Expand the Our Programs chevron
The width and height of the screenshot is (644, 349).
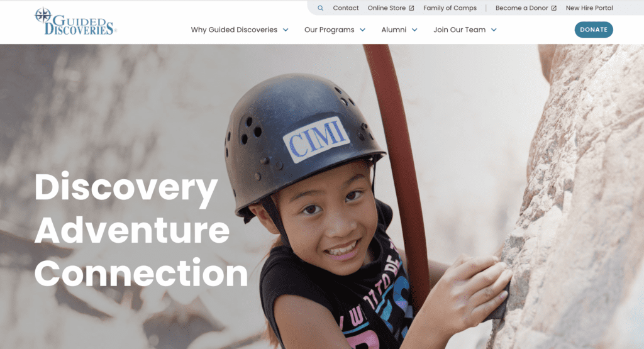coord(363,30)
